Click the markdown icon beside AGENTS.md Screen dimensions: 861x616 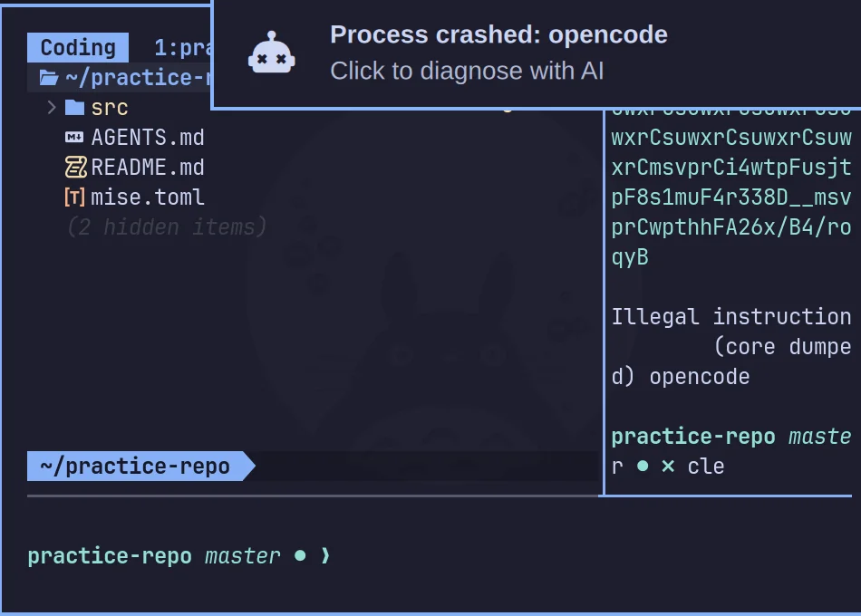click(74, 138)
